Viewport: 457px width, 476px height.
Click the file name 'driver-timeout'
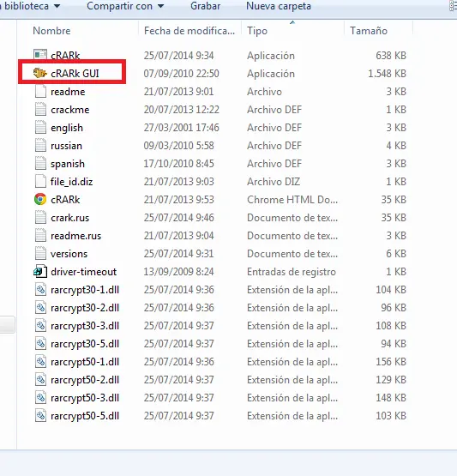pyautogui.click(x=84, y=272)
